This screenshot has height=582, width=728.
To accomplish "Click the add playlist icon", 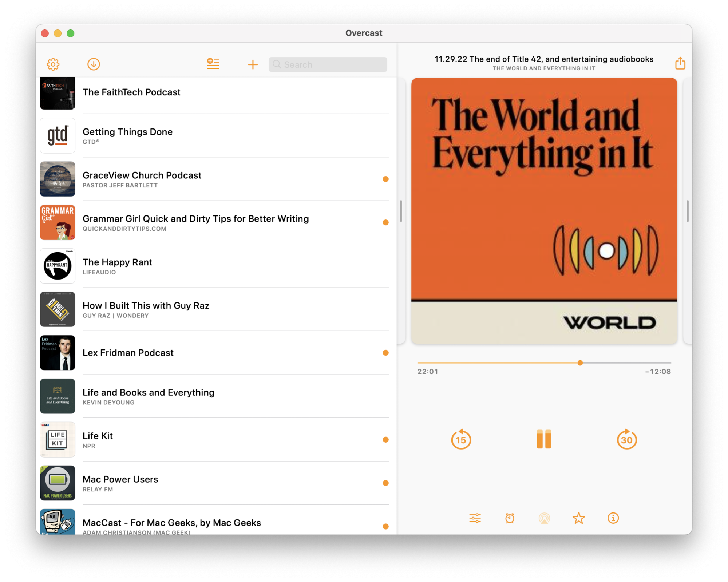I will [x=213, y=64].
